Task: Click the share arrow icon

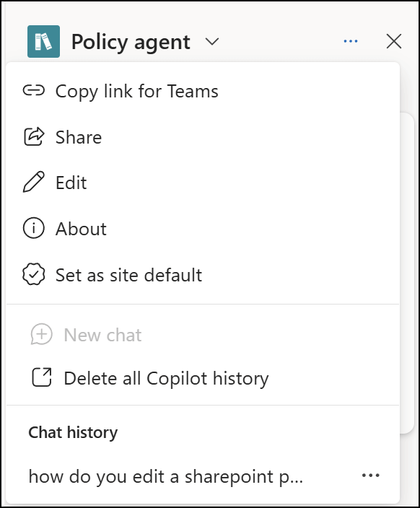Action: pyautogui.click(x=34, y=136)
